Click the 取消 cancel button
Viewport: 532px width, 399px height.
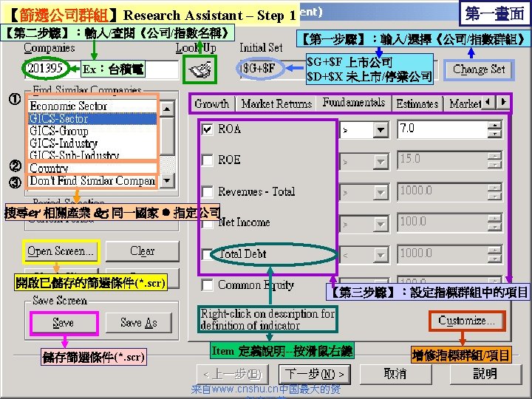[395, 374]
